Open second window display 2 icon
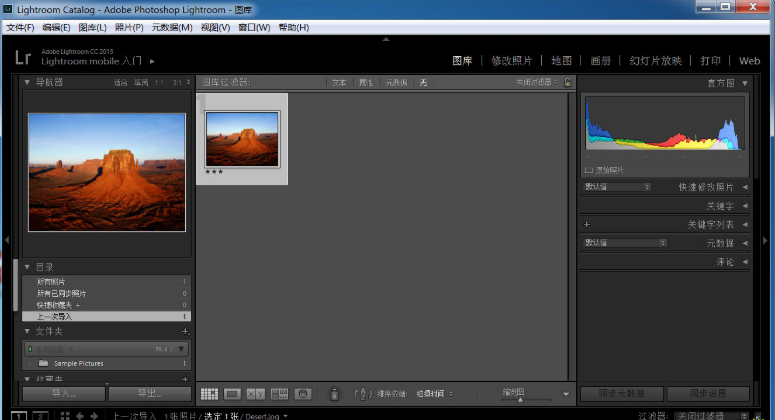This screenshot has width=775, height=420. click(x=41, y=416)
